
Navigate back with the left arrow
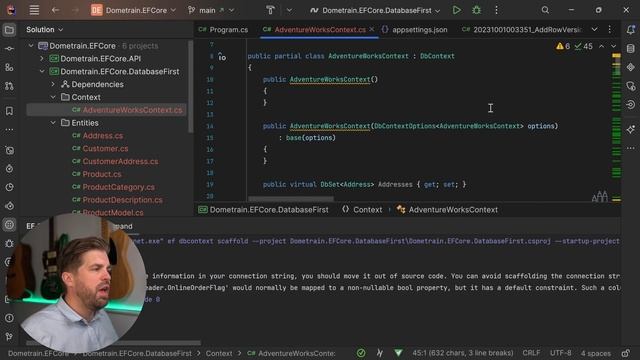coord(56,10)
